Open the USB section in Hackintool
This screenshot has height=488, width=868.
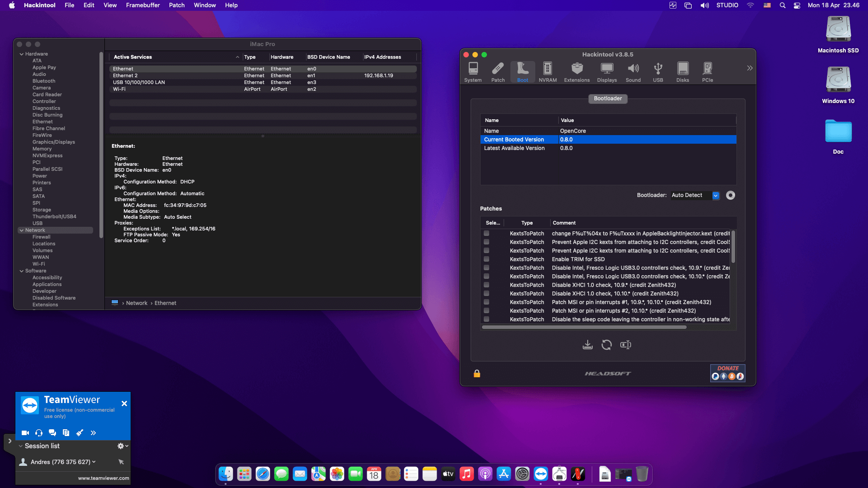click(658, 72)
